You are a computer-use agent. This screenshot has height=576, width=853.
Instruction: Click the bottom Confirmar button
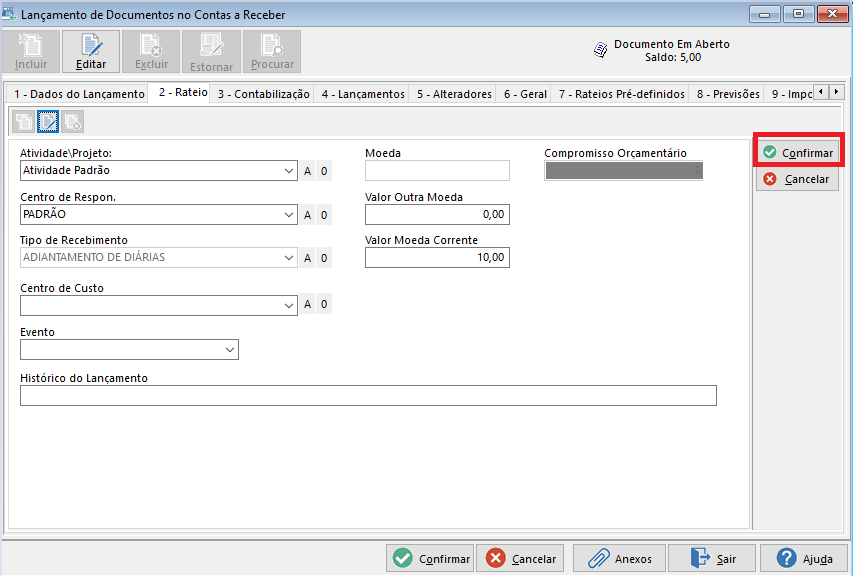coord(430,558)
